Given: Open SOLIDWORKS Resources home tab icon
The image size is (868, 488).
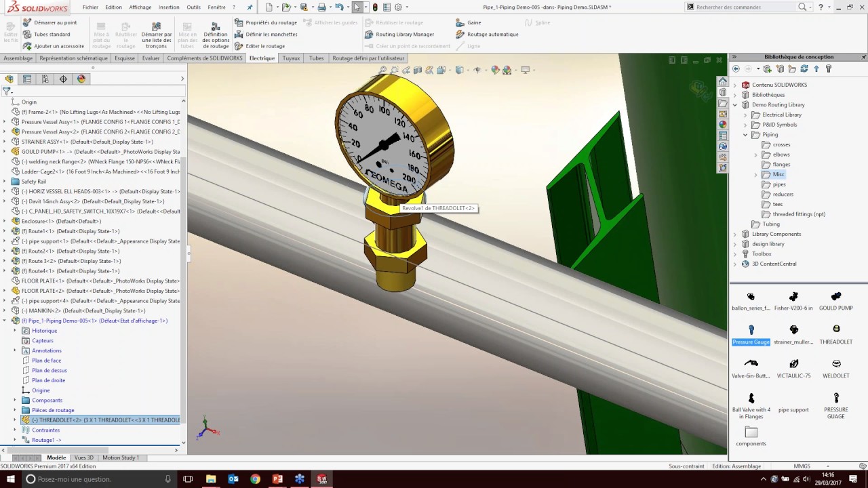Looking at the screenshot, I should pyautogui.click(x=723, y=82).
